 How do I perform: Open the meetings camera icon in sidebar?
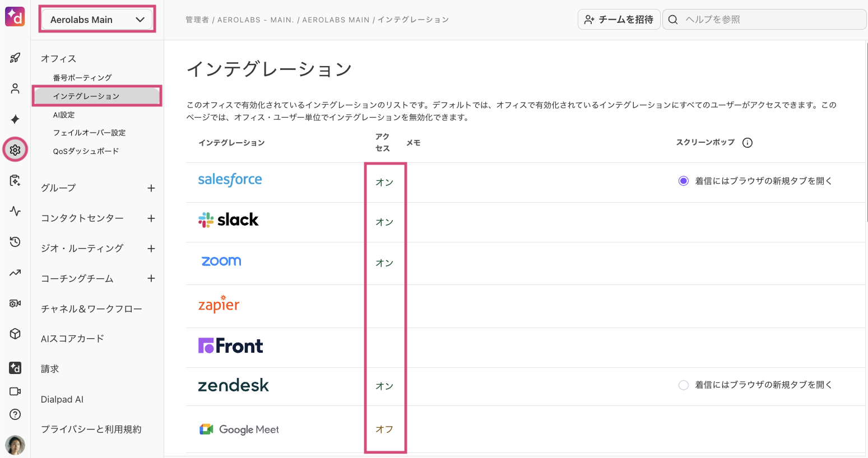click(x=15, y=391)
